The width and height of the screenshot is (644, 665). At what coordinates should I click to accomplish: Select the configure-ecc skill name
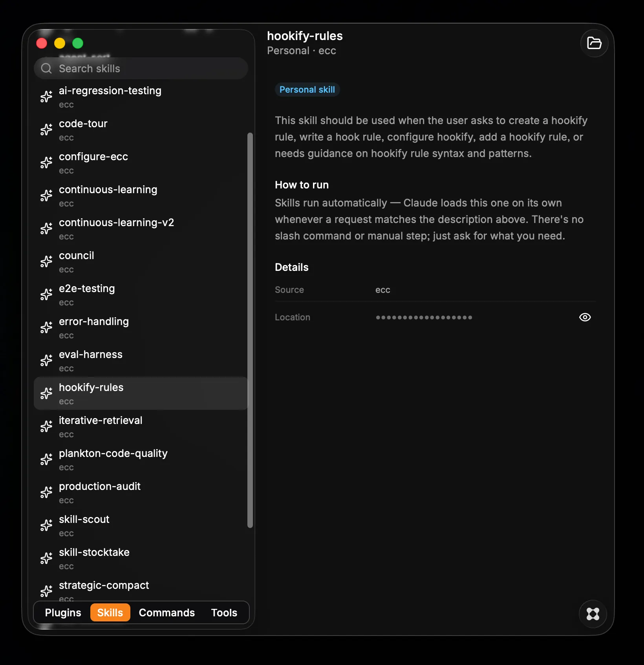tap(93, 157)
